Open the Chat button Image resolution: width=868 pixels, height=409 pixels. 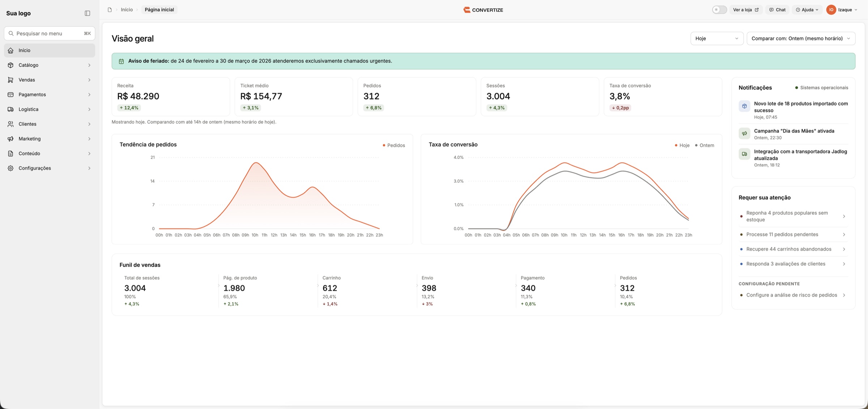tap(777, 10)
